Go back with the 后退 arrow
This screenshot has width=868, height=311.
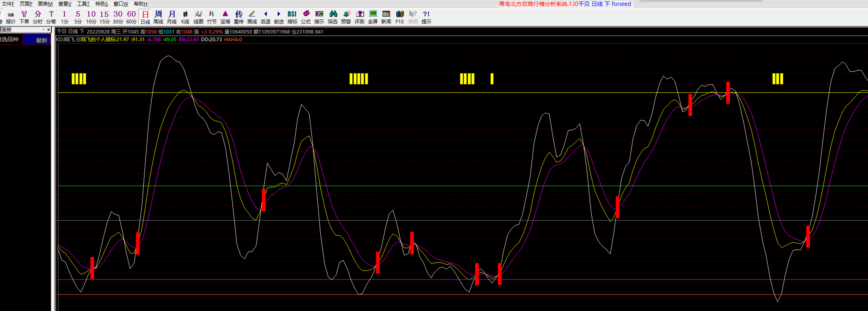tap(265, 18)
